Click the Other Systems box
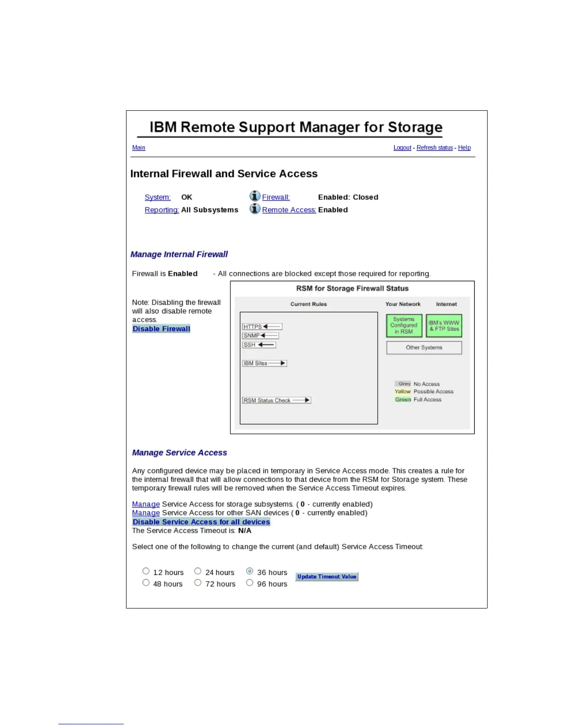The image size is (563, 728). coord(424,348)
